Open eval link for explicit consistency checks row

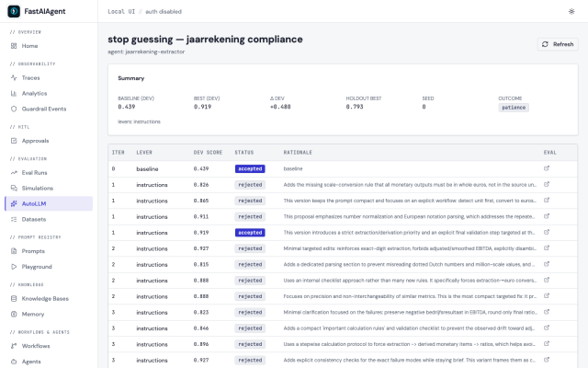[547, 360]
